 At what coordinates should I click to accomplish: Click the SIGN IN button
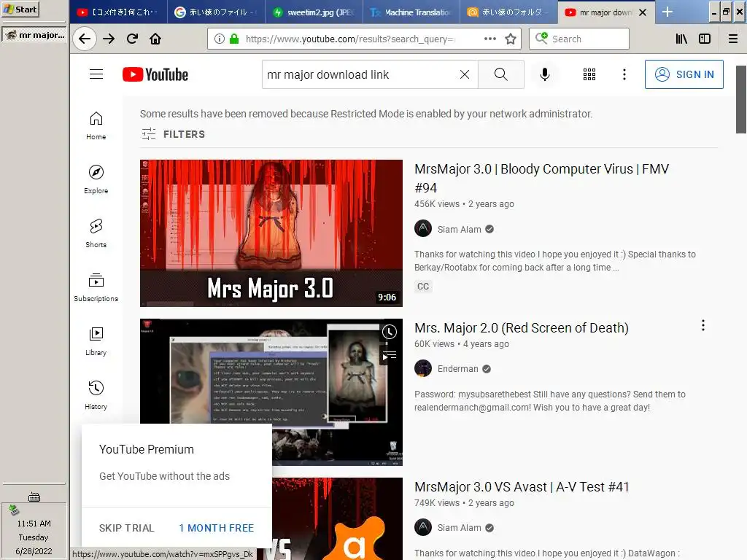click(x=684, y=74)
